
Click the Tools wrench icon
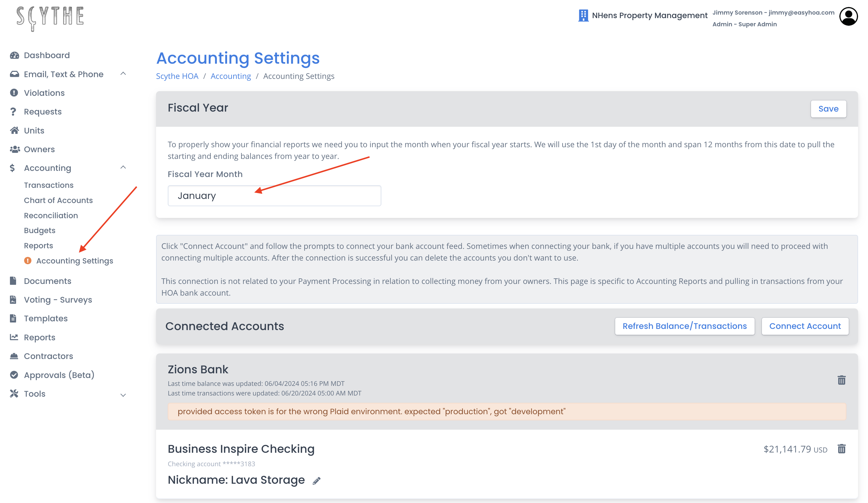[14, 393]
